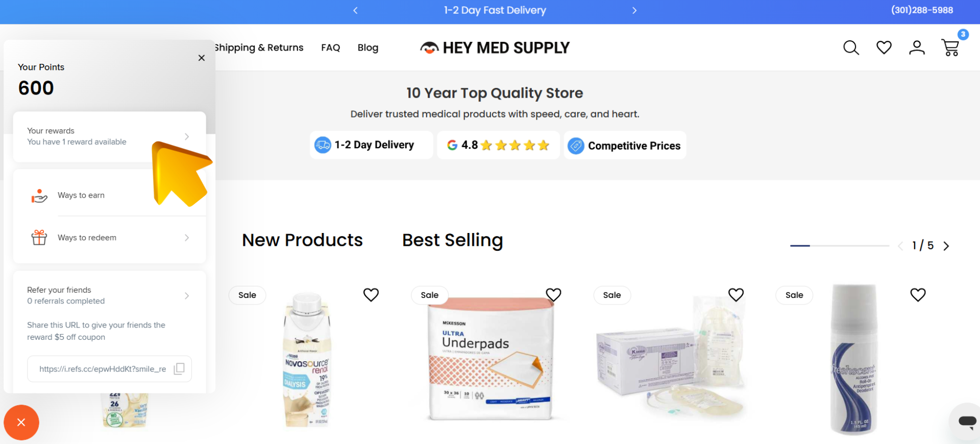Add Novasource Renal to wishlist

click(371, 295)
